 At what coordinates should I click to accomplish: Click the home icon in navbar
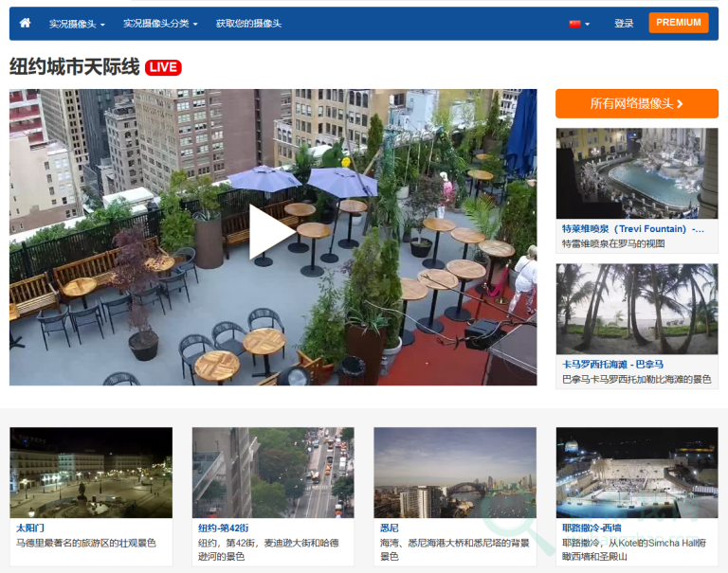click(26, 23)
